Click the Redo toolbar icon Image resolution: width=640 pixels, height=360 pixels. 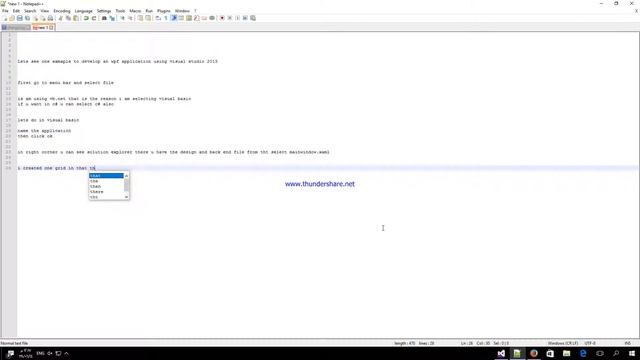pyautogui.click(x=94, y=18)
